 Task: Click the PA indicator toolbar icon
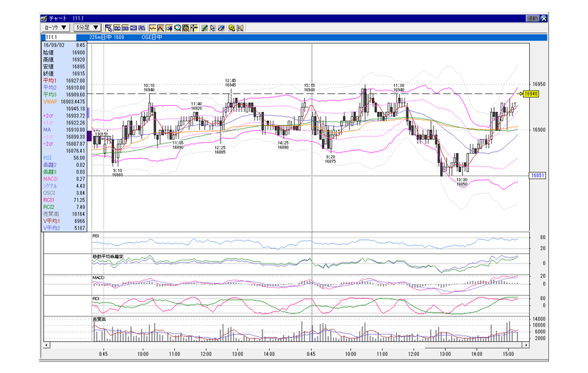(x=142, y=28)
